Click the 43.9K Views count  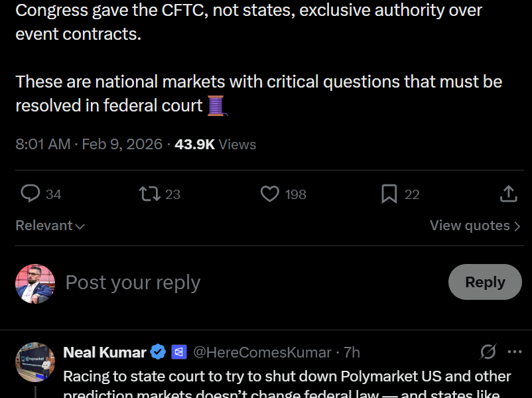pyautogui.click(x=215, y=144)
